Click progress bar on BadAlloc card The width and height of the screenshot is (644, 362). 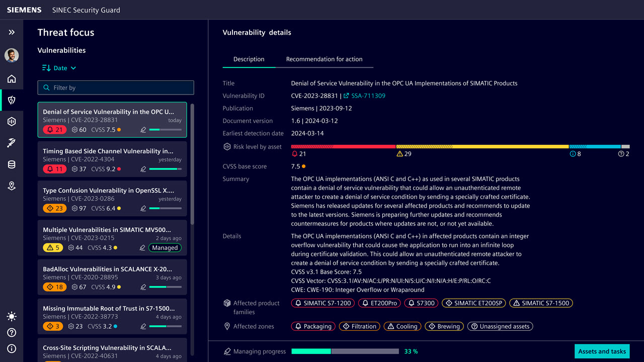[166, 287]
